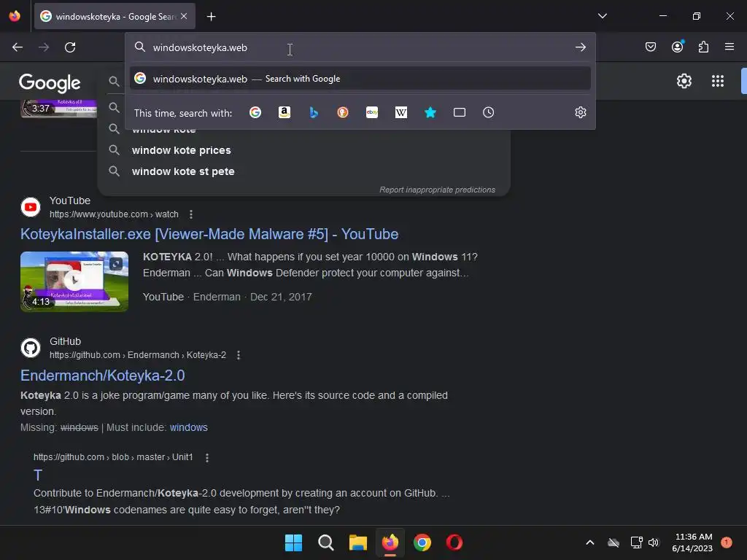
Task: Click the Firefox back arrow
Action: (x=18, y=47)
